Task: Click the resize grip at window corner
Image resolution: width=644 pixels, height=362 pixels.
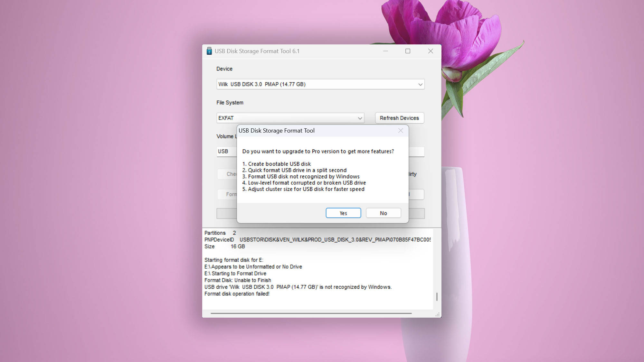Action: point(438,314)
